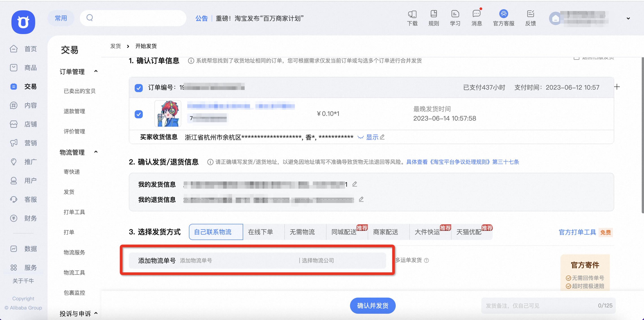This screenshot has width=644, height=320.
Task: Open 关于千牛 in sidebar
Action: coord(23,281)
